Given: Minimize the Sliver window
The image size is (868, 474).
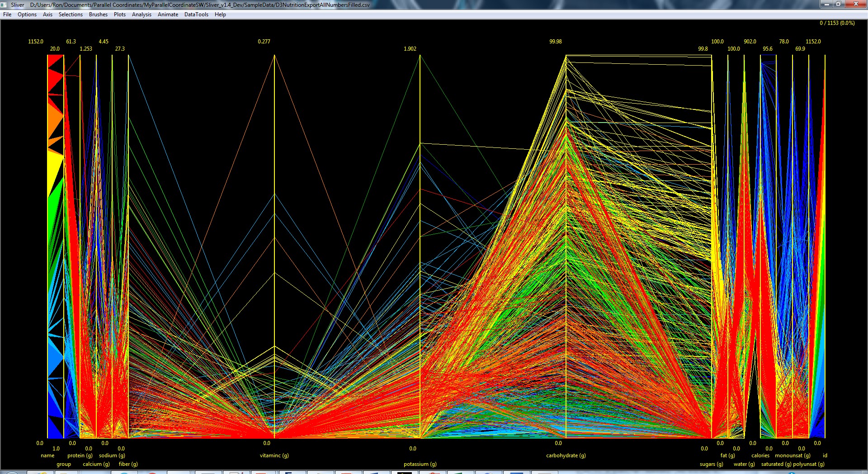Looking at the screenshot, I should tap(826, 4).
